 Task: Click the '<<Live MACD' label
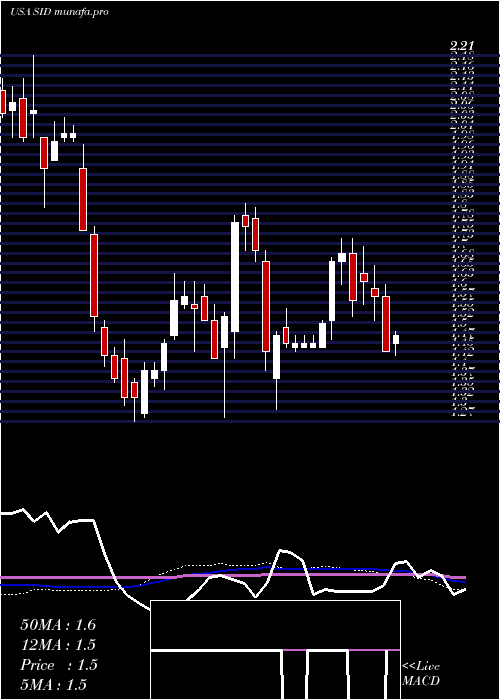(x=421, y=674)
